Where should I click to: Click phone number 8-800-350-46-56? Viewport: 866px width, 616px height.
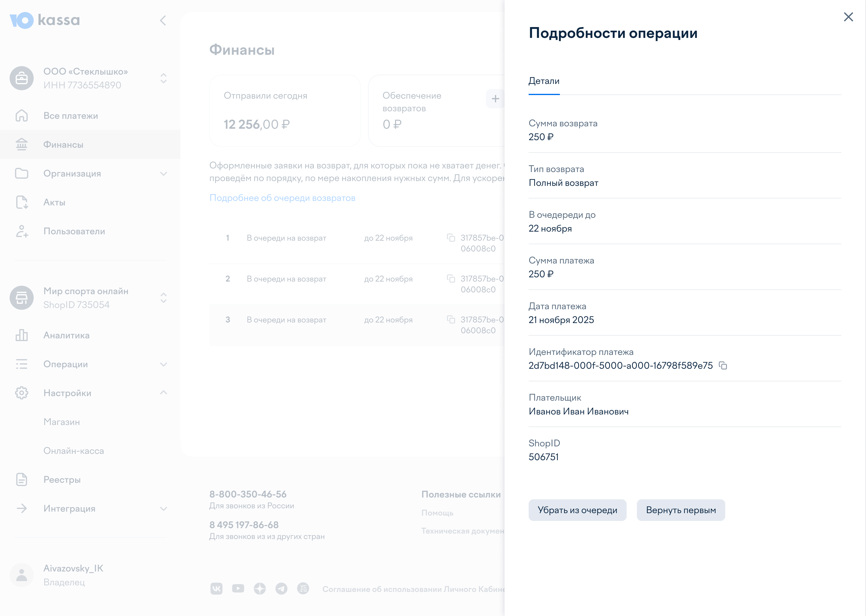point(248,494)
